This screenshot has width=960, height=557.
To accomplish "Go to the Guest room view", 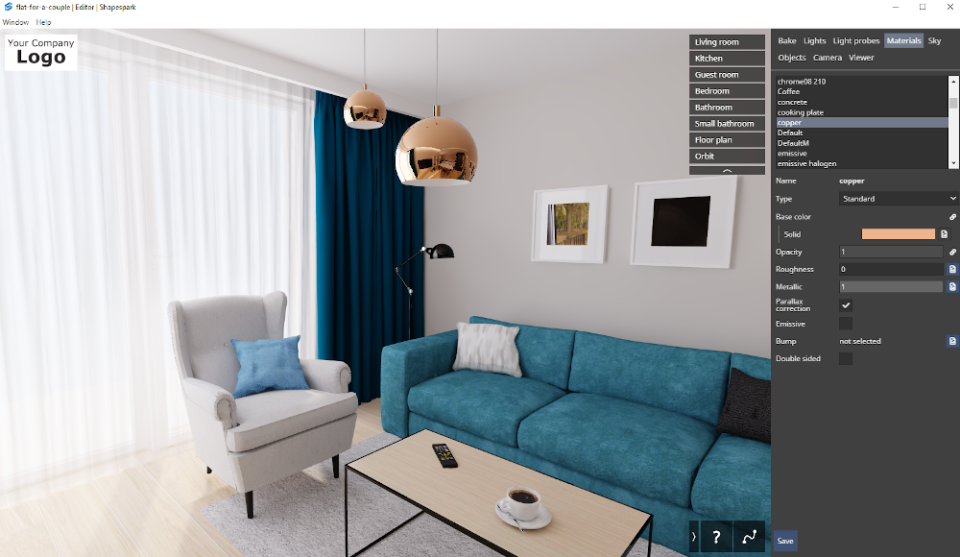I will tap(727, 75).
